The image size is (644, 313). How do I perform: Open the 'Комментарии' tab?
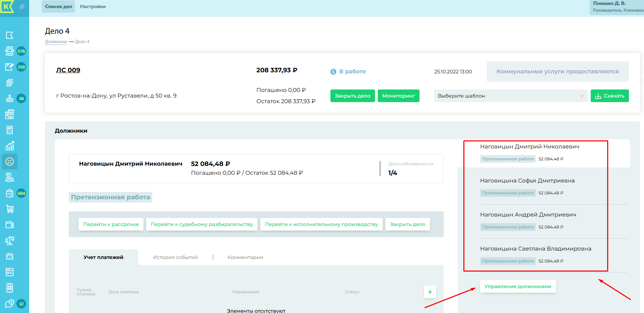point(245,257)
